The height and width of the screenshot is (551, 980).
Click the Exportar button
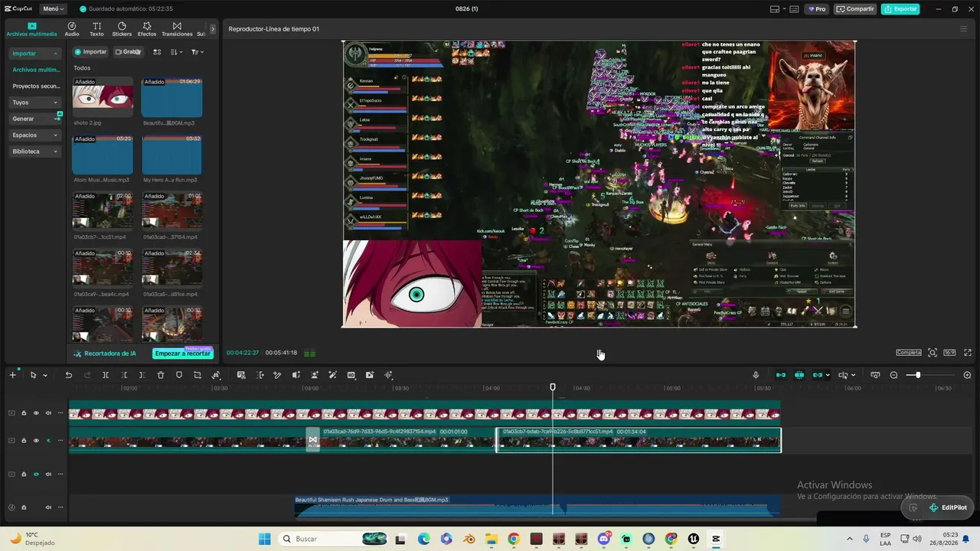click(900, 9)
